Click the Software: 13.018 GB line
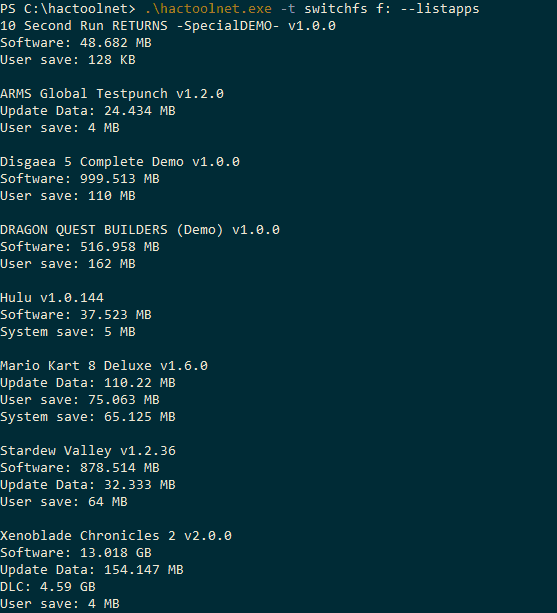The image size is (557, 613). (76, 553)
